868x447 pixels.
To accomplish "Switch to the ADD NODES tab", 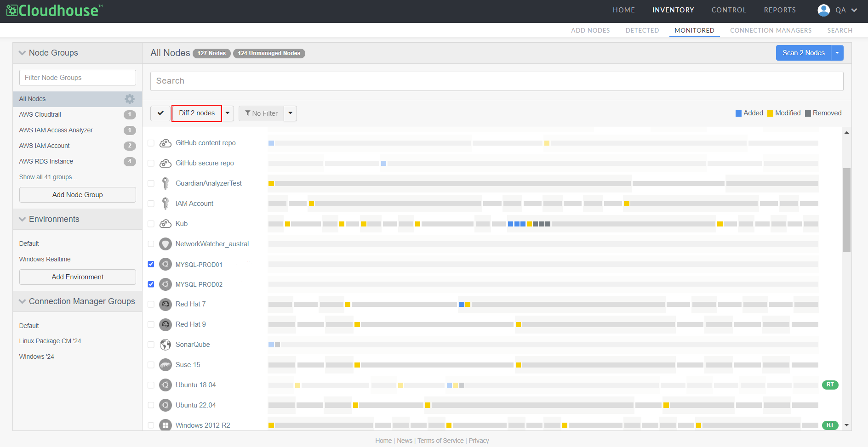I will (590, 30).
